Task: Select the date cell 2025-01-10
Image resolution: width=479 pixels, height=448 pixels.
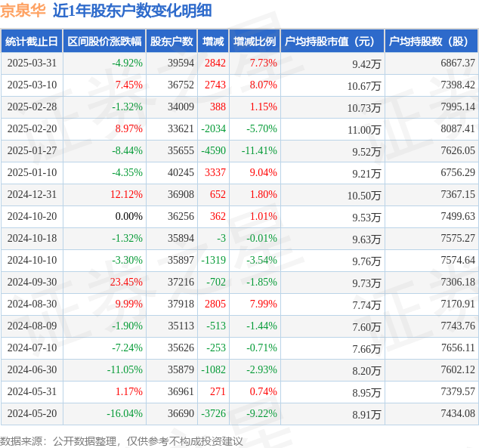Action: (32, 172)
